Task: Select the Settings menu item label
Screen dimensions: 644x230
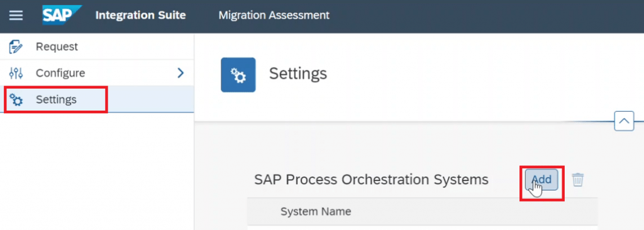Action: pos(56,99)
